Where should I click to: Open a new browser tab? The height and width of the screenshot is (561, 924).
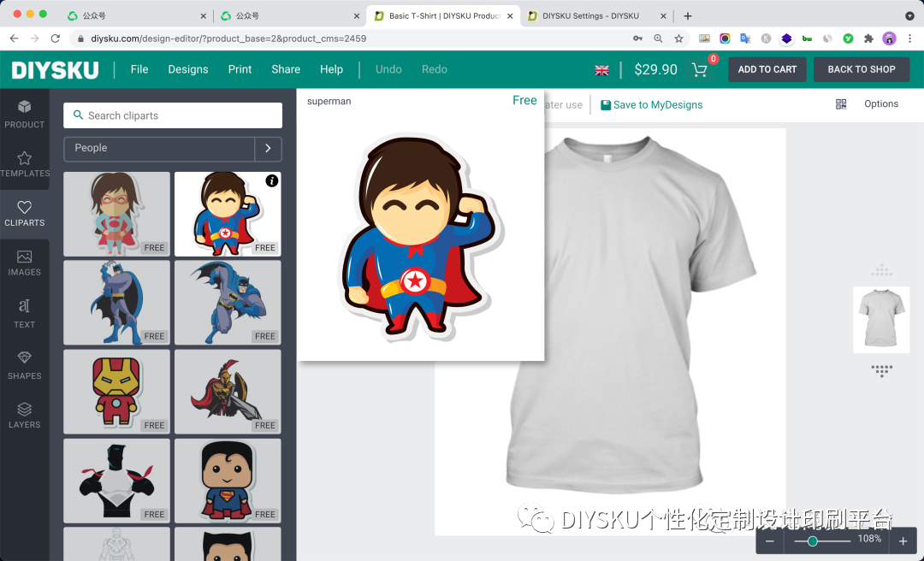(x=688, y=16)
